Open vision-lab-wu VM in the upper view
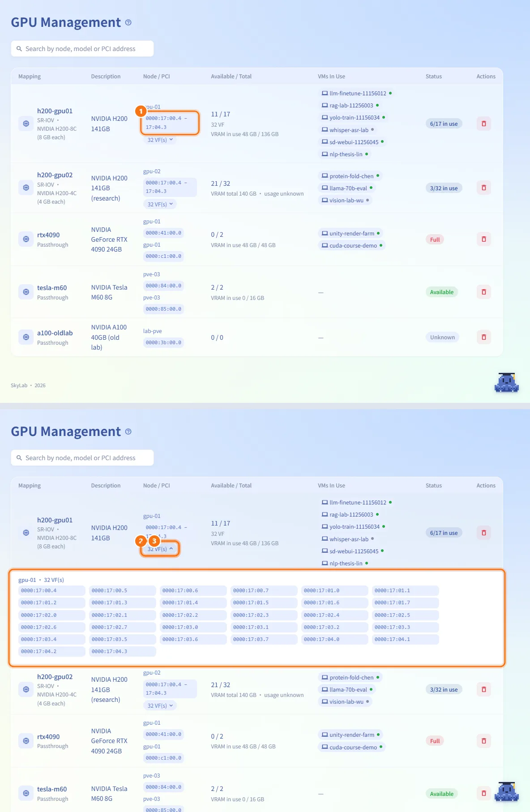Viewport: 530px width, 812px height. tap(346, 200)
